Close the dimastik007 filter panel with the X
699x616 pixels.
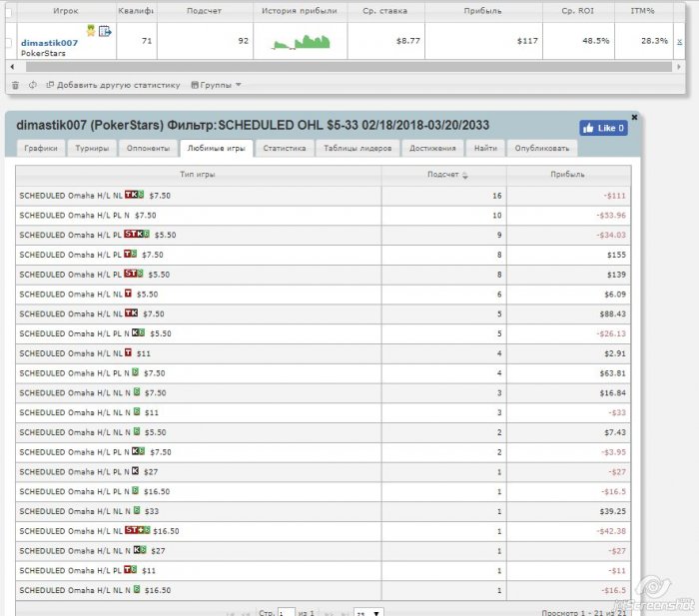click(x=634, y=117)
